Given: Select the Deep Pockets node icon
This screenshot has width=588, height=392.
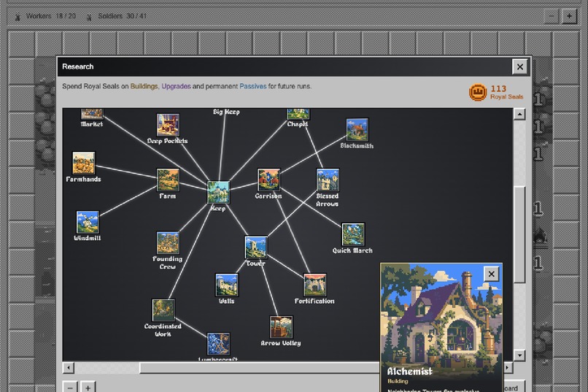Looking at the screenshot, I should tap(168, 125).
